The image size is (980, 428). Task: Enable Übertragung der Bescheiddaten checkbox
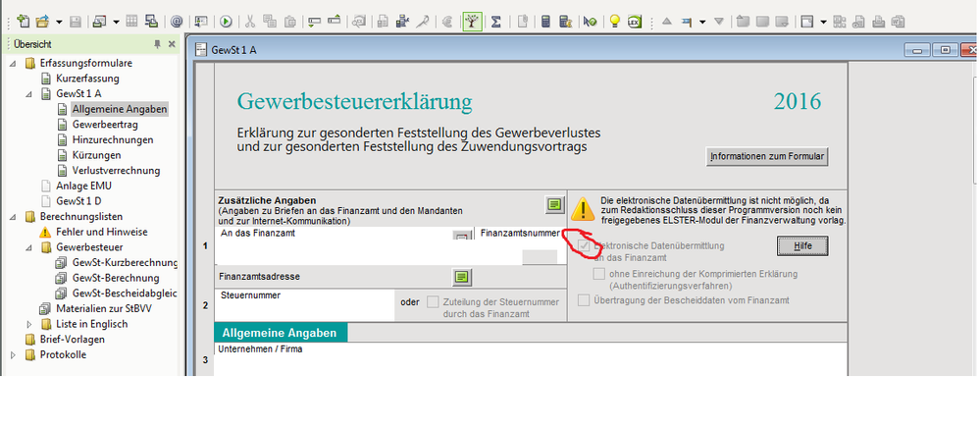coord(585,300)
